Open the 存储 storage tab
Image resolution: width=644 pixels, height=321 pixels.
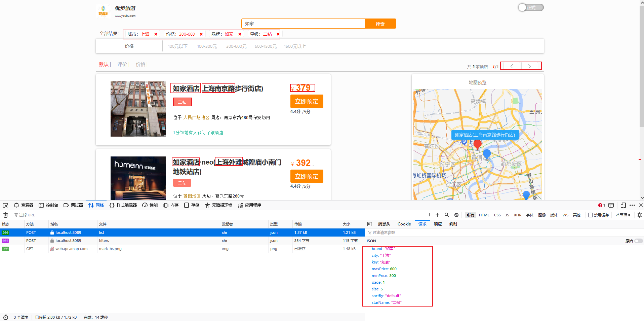(x=192, y=205)
